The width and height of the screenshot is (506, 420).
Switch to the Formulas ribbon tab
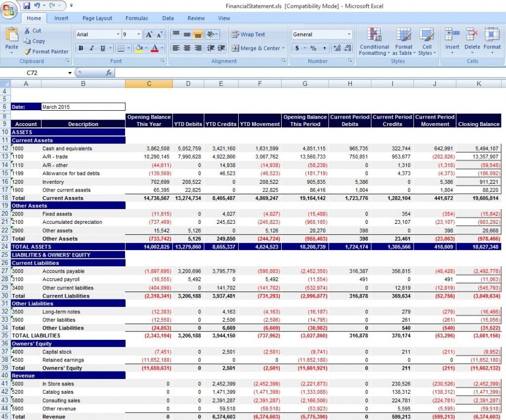point(136,18)
